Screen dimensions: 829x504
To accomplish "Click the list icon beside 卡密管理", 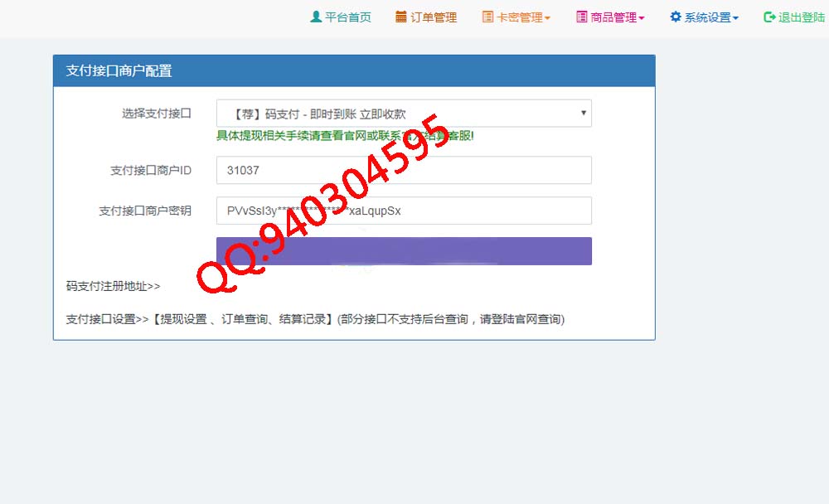I will tap(487, 17).
